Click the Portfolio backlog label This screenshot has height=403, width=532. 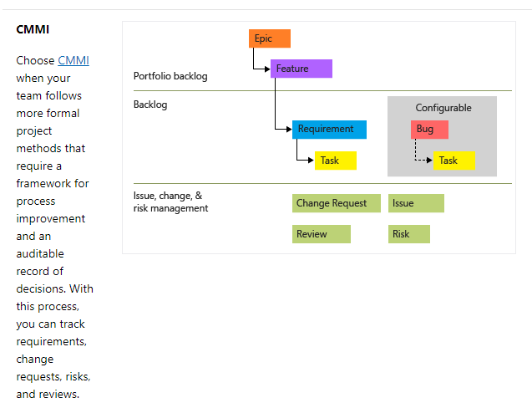coord(170,76)
